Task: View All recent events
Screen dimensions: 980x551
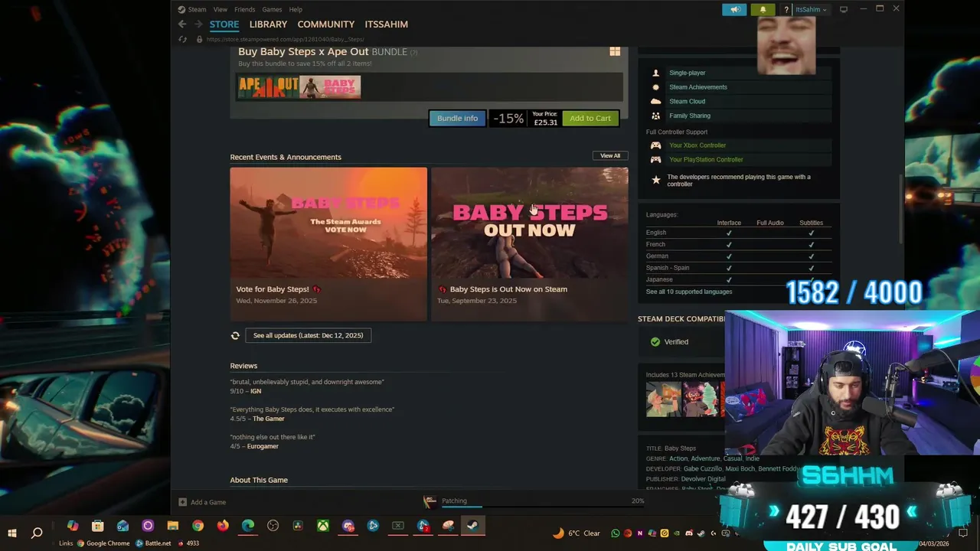Action: tap(610, 155)
